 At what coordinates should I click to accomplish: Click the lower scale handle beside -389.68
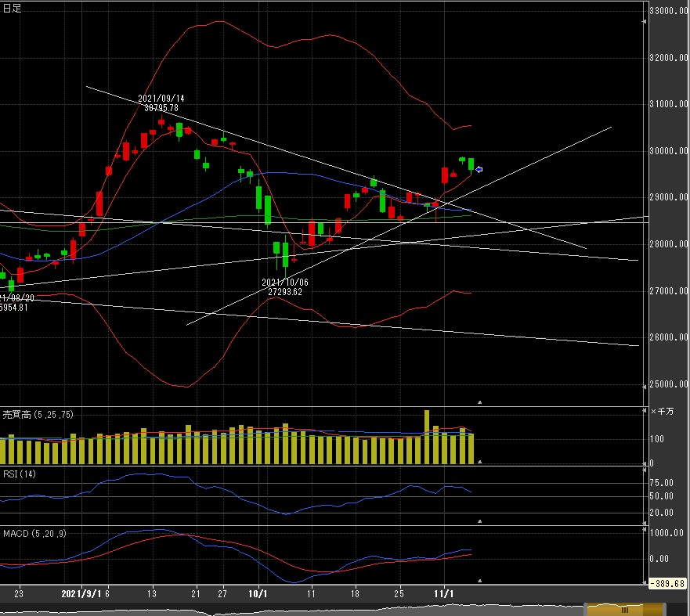pyautogui.click(x=645, y=582)
